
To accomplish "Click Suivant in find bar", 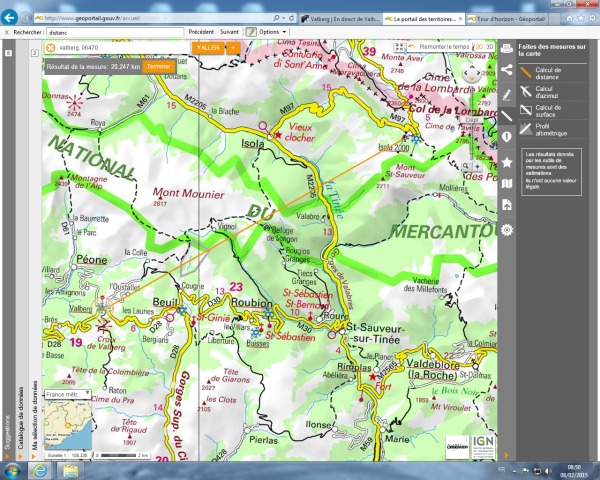I will click(x=229, y=32).
